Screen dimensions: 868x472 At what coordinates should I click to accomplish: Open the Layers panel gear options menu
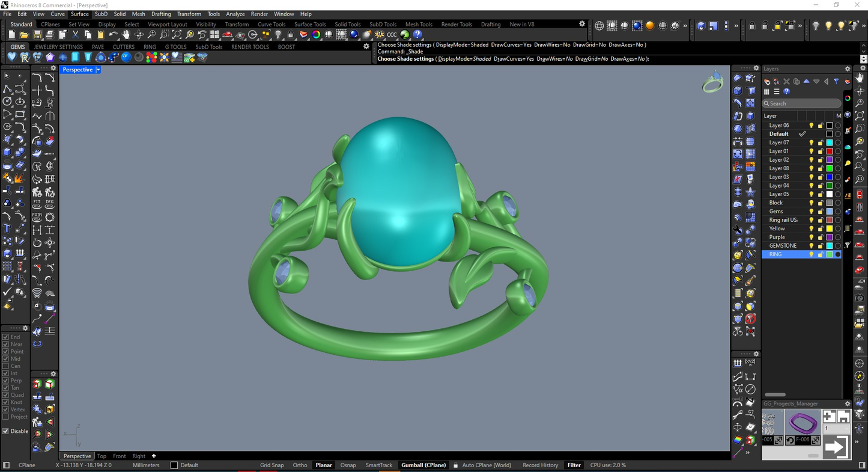click(848, 69)
